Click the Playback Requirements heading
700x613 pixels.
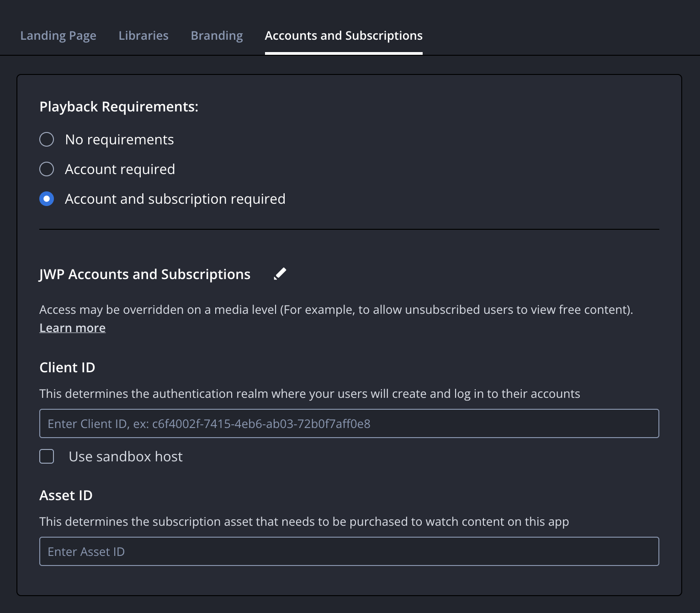coord(119,107)
